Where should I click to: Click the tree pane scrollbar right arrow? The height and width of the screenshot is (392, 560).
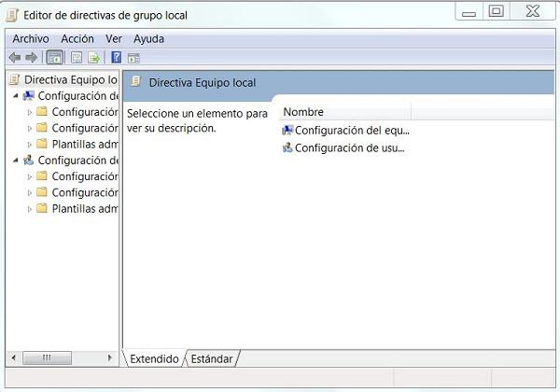pos(110,357)
